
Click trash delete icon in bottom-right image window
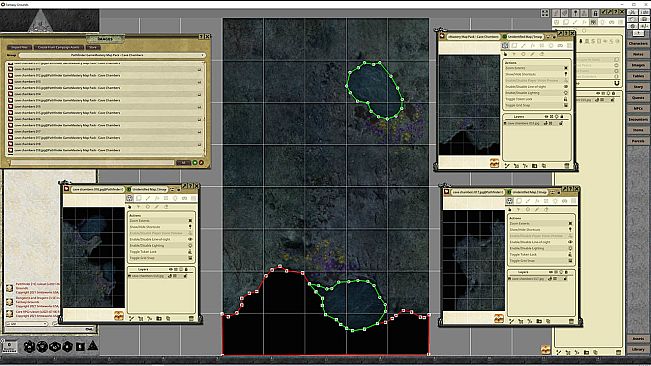tap(571, 321)
